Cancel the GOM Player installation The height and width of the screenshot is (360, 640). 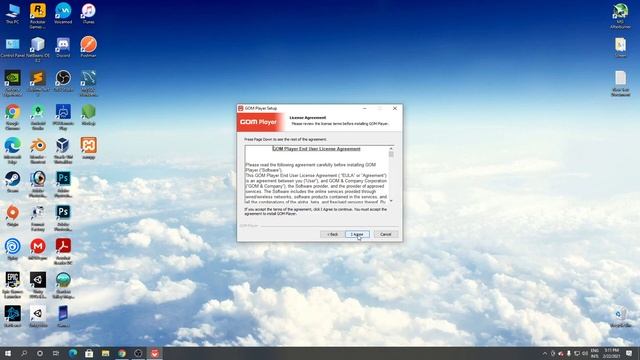click(385, 234)
